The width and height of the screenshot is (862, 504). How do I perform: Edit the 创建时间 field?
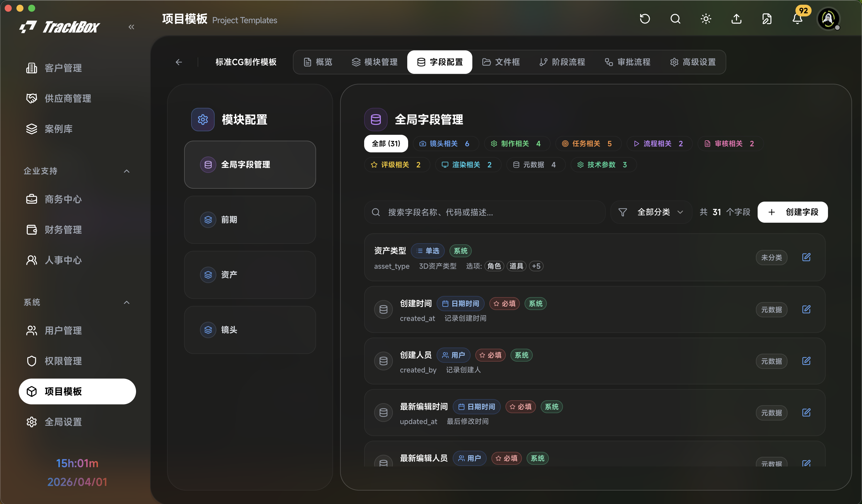(806, 309)
